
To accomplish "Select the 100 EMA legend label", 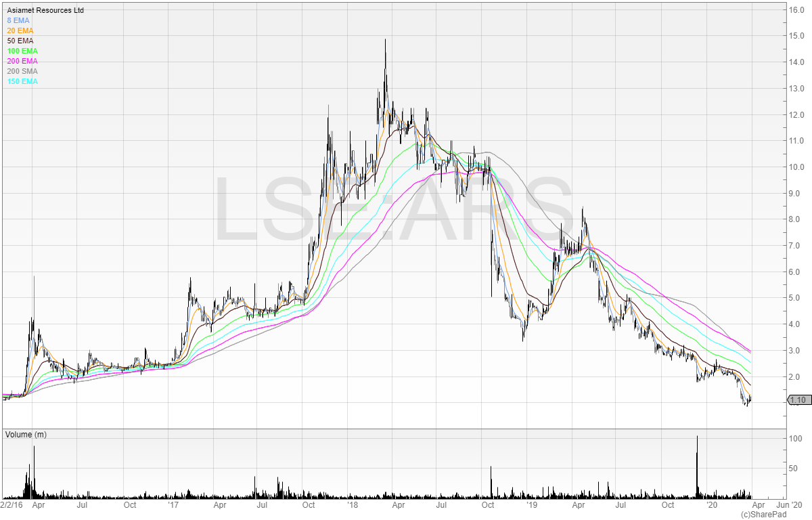I will [x=22, y=51].
